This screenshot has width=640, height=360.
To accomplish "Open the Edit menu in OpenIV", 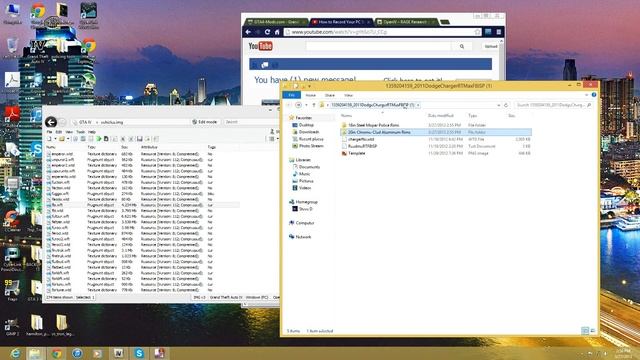I will click(x=59, y=132).
